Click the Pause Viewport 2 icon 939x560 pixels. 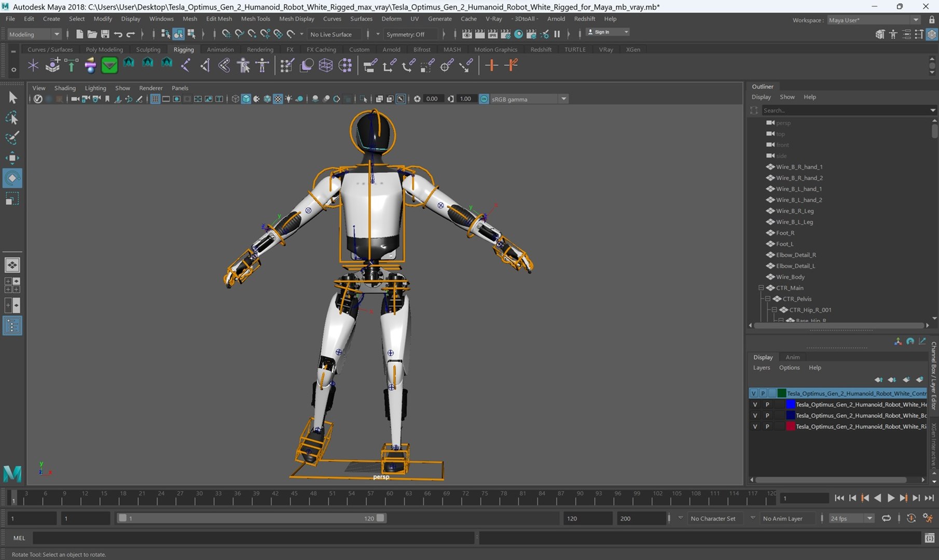pos(557,34)
